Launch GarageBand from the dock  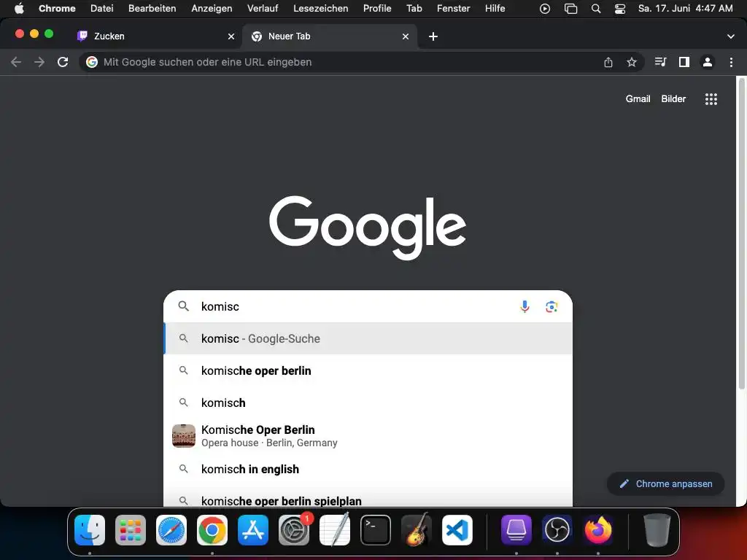pyautogui.click(x=416, y=530)
